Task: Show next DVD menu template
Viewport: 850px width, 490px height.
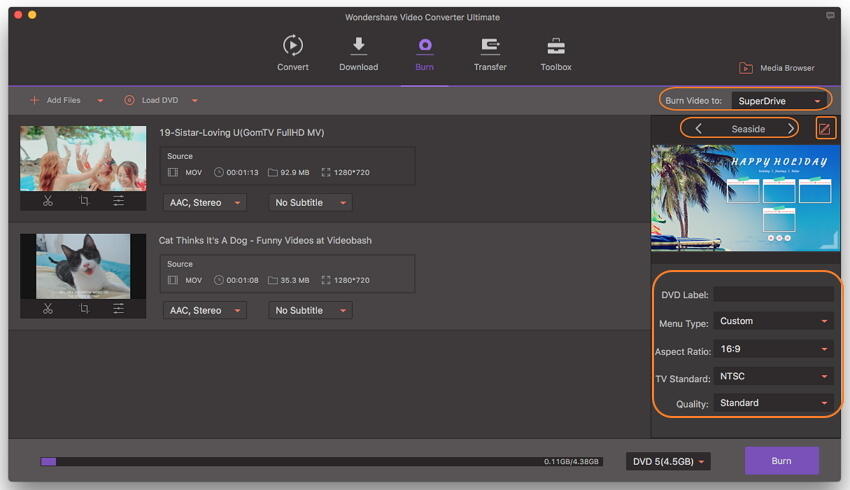Action: tap(791, 128)
